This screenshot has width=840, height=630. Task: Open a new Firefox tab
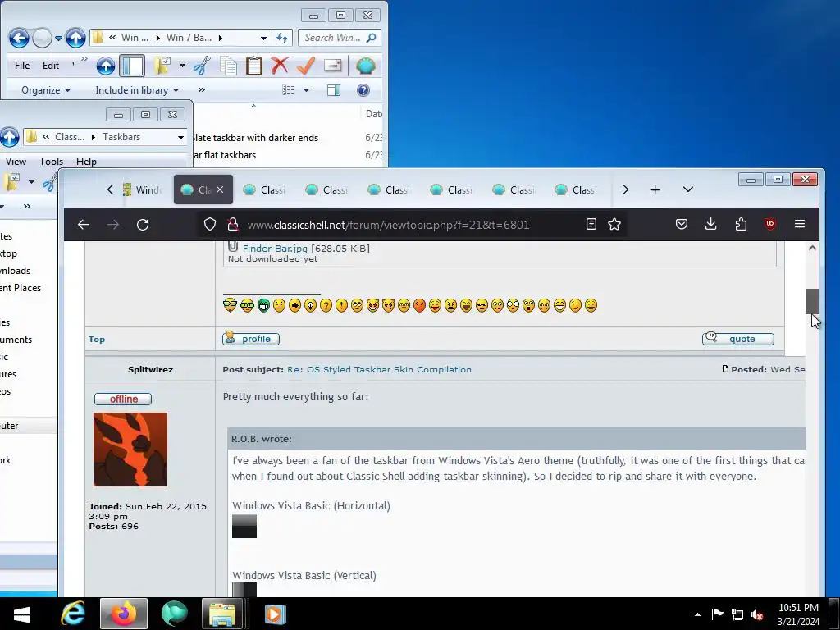click(x=655, y=189)
